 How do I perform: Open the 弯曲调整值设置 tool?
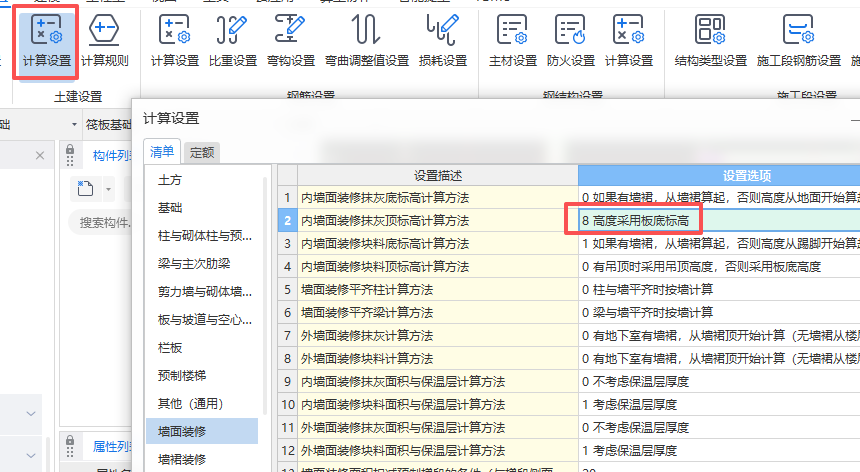point(367,42)
